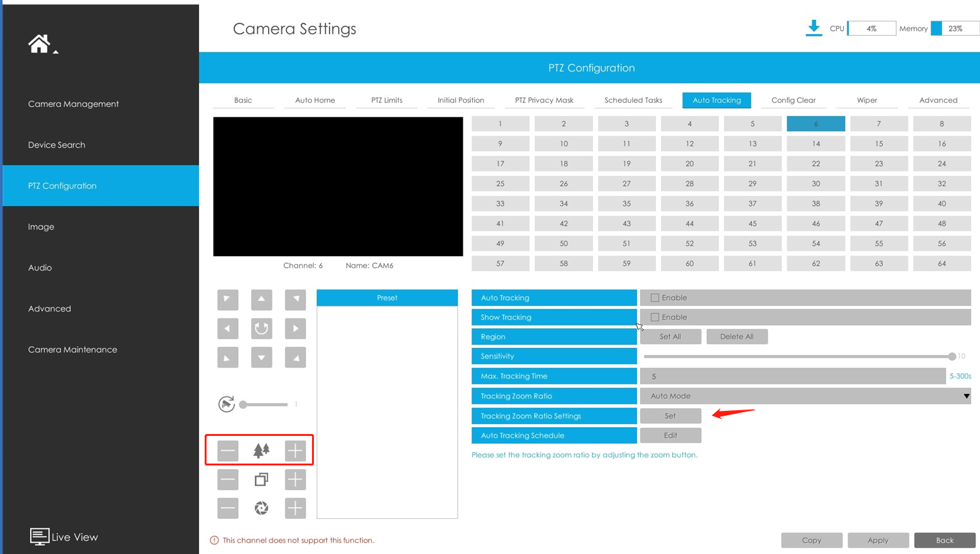Zoom out using minus beside trees icon
Screen dimensions: 980x554
pos(228,450)
